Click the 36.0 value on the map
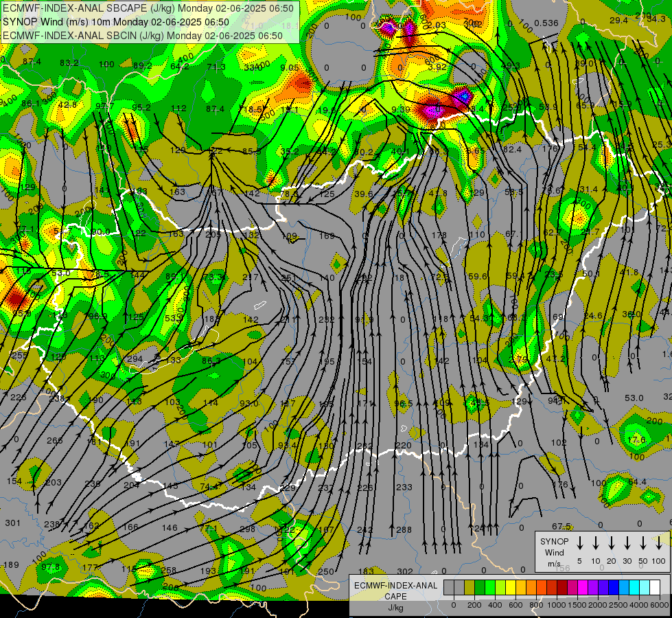Viewport: 672px width, 618px height. (632, 314)
